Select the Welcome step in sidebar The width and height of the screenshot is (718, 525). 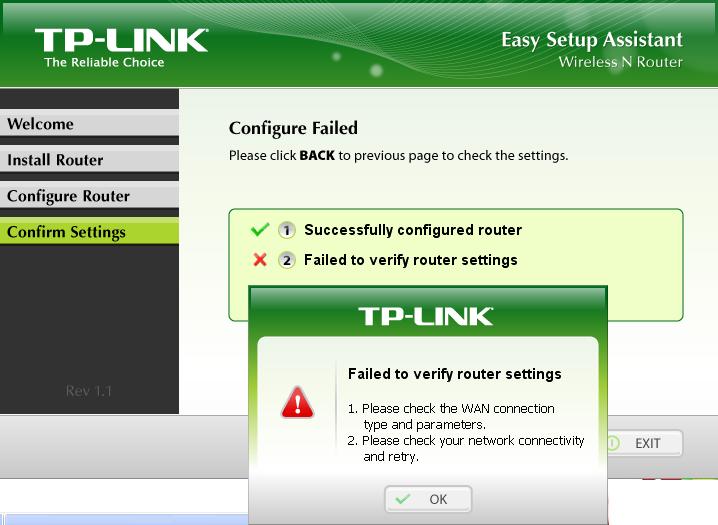click(89, 124)
